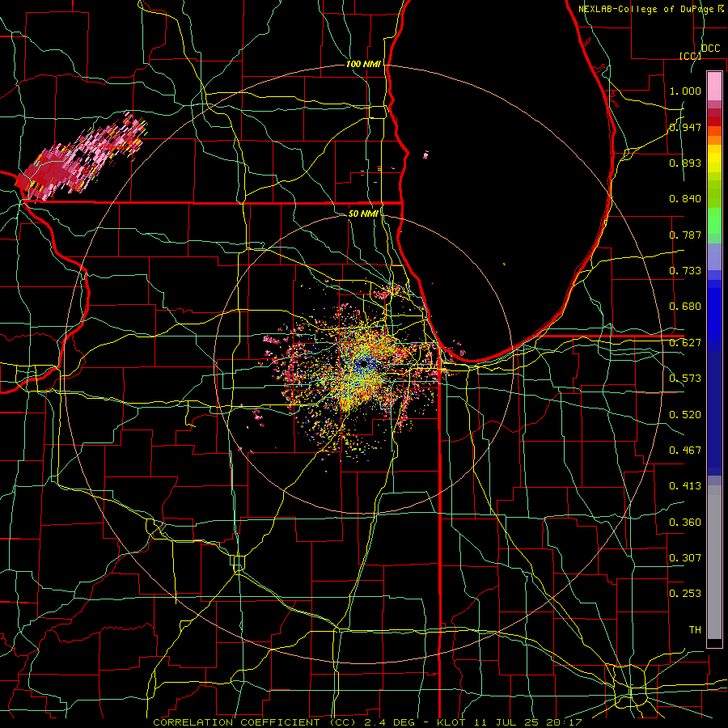
Task: Click the 0.893 scale value
Action: point(685,163)
